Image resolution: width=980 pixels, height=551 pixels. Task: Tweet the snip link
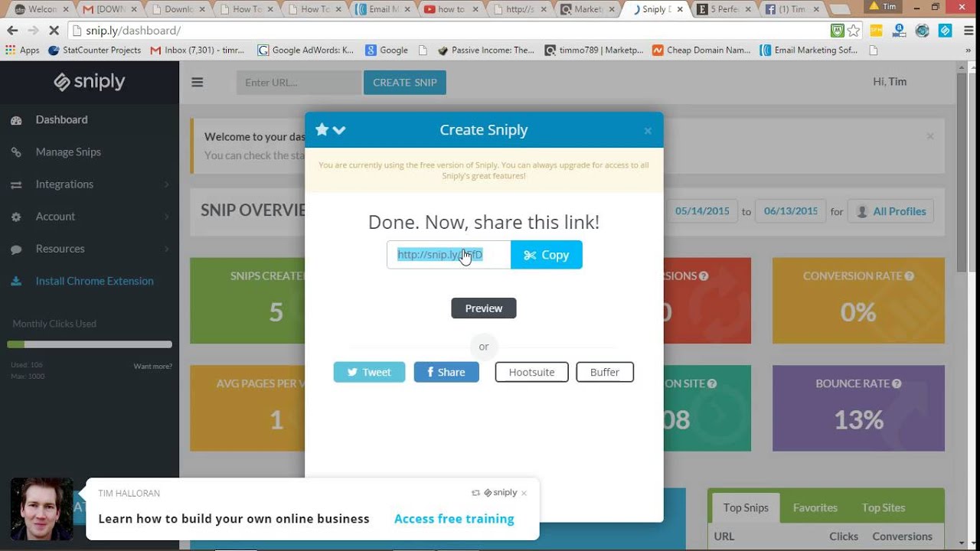coord(369,372)
